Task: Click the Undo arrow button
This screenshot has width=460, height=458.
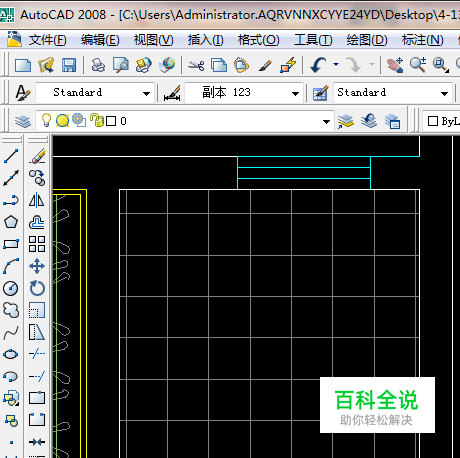Action: click(318, 65)
